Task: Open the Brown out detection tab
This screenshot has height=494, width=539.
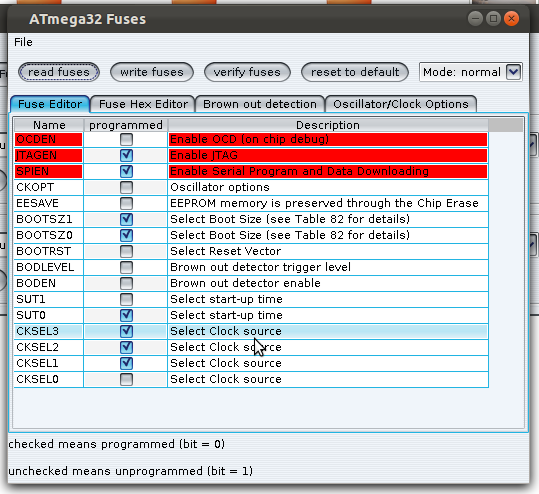Action: click(260, 104)
